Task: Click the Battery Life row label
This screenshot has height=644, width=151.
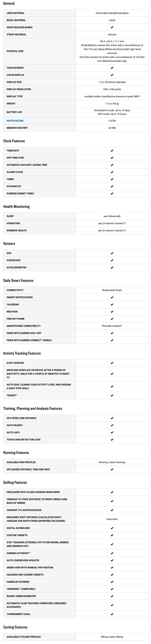Action: tap(14, 112)
